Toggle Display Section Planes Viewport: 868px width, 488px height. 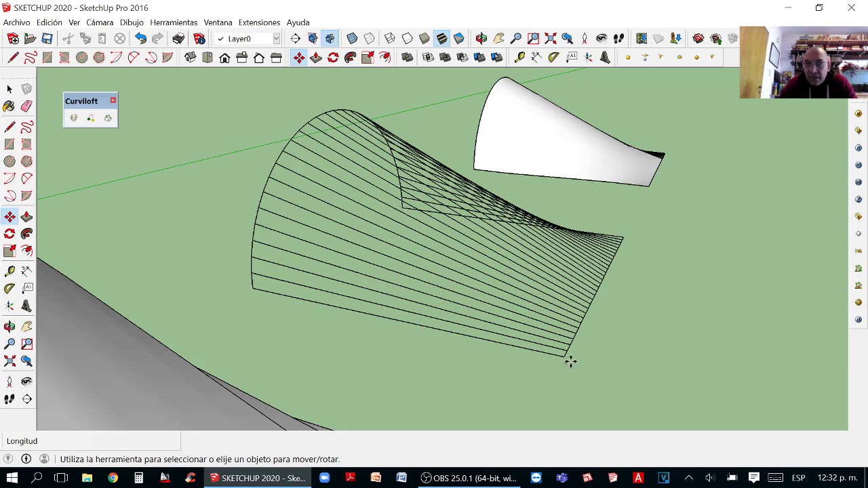coord(313,39)
